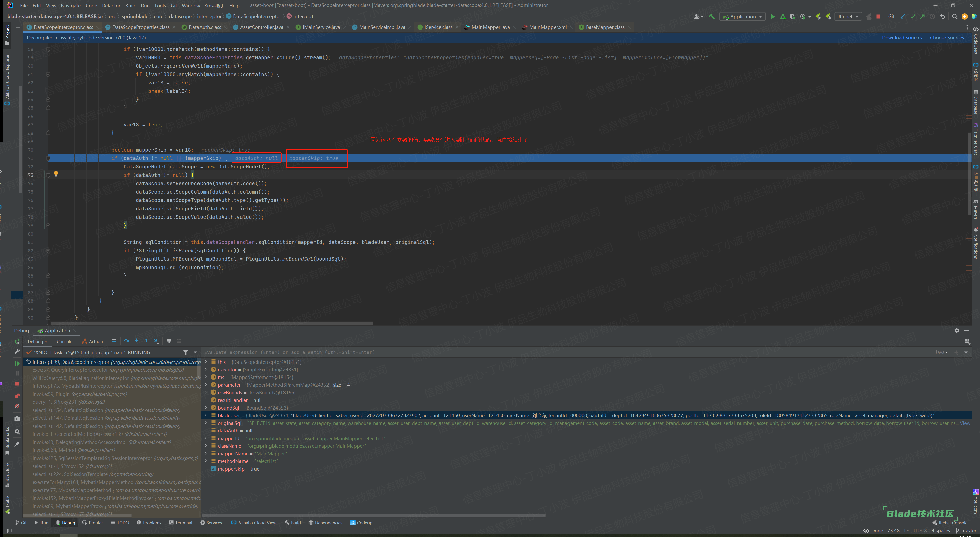980x537 pixels.
Task: Open Search Everywhere magnifier
Action: tap(955, 16)
